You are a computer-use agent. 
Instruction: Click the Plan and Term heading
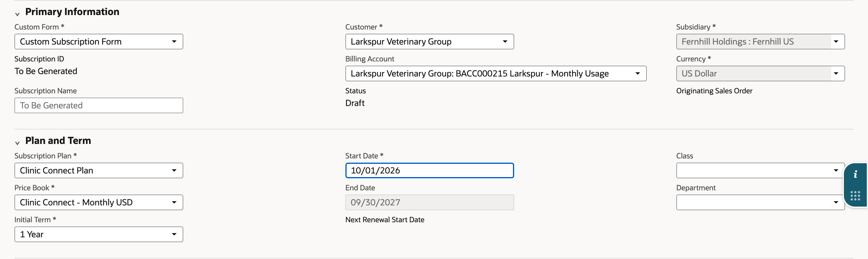[58, 141]
